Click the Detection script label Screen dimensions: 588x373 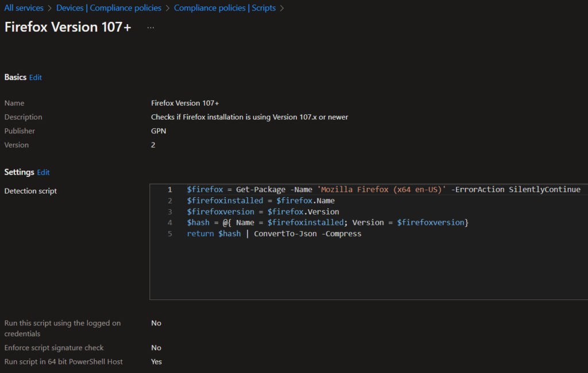(x=30, y=191)
